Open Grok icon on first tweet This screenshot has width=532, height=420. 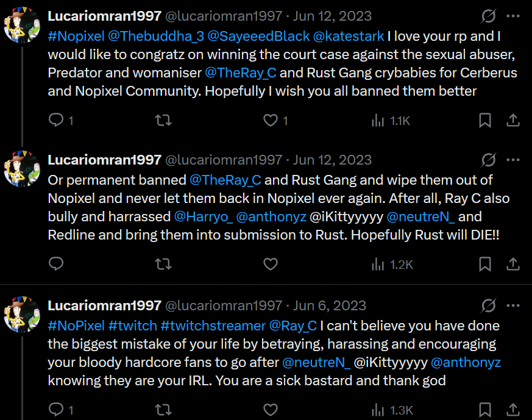488,15
